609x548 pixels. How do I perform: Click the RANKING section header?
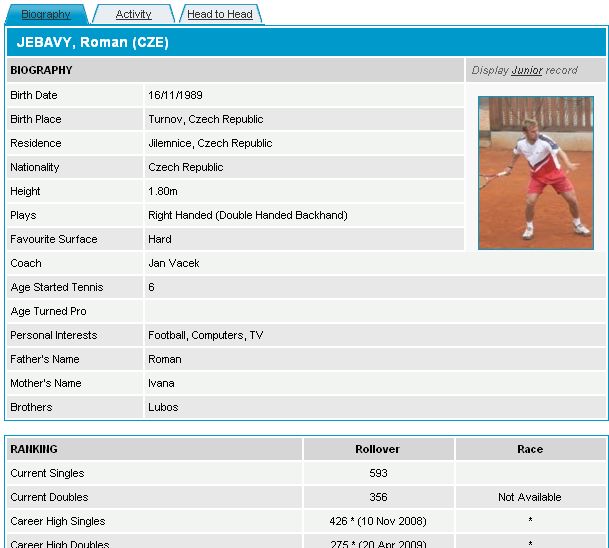point(34,449)
